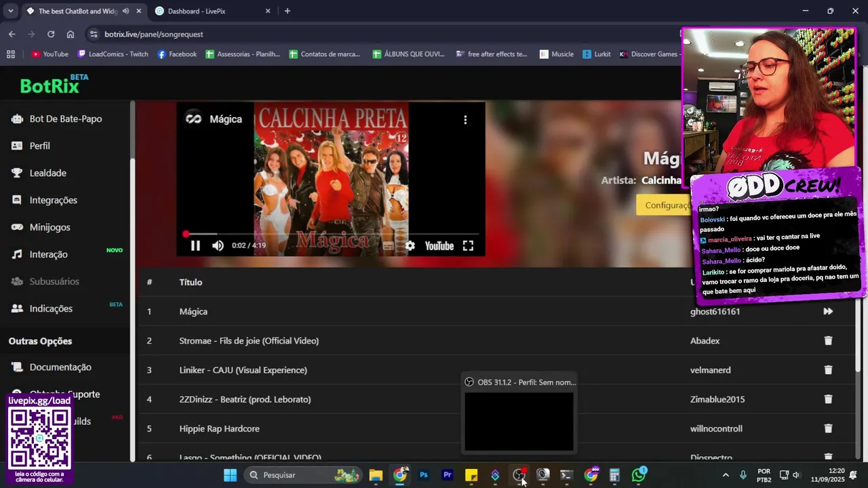Pause the YouTube video
The image size is (868, 488).
click(x=195, y=246)
